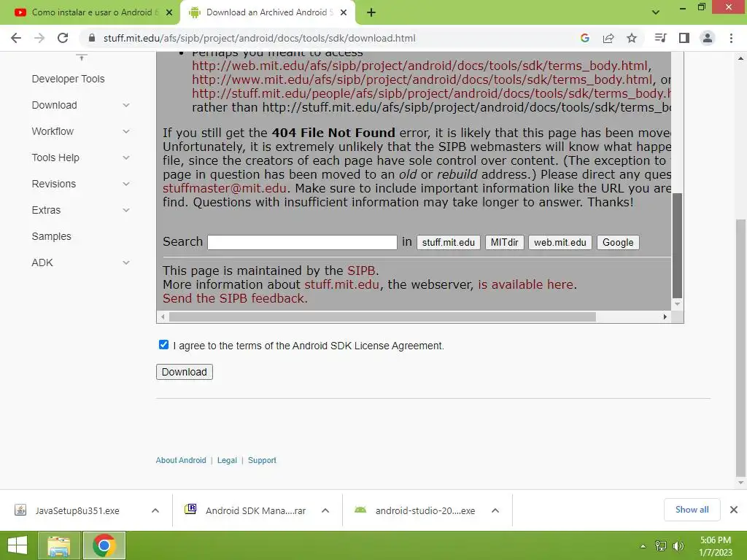This screenshot has width=747, height=560.
Task: Open options chevron for JavaSetup8u351.exe
Action: pos(155,510)
